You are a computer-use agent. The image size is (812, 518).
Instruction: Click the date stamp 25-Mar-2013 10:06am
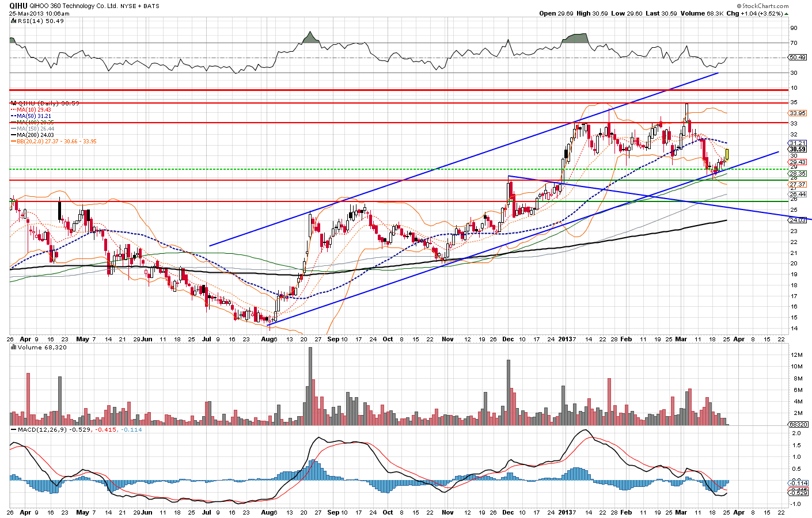coord(39,13)
